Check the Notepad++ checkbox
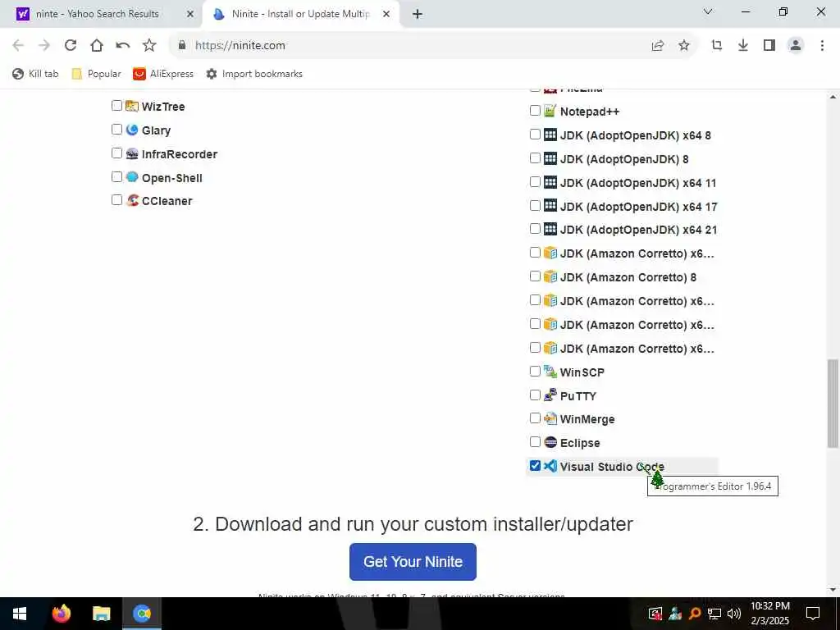Screen dimensions: 840x630 (x=535, y=111)
